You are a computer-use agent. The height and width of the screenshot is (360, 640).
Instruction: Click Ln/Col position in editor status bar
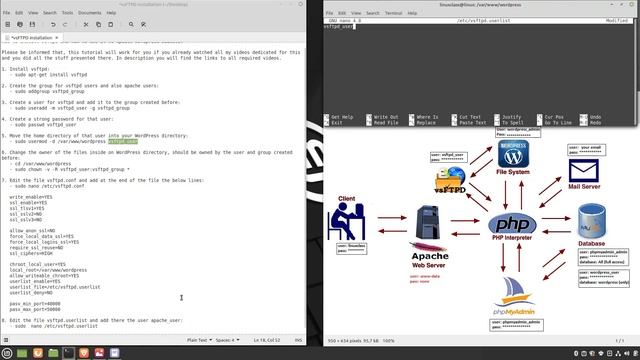[267, 340]
